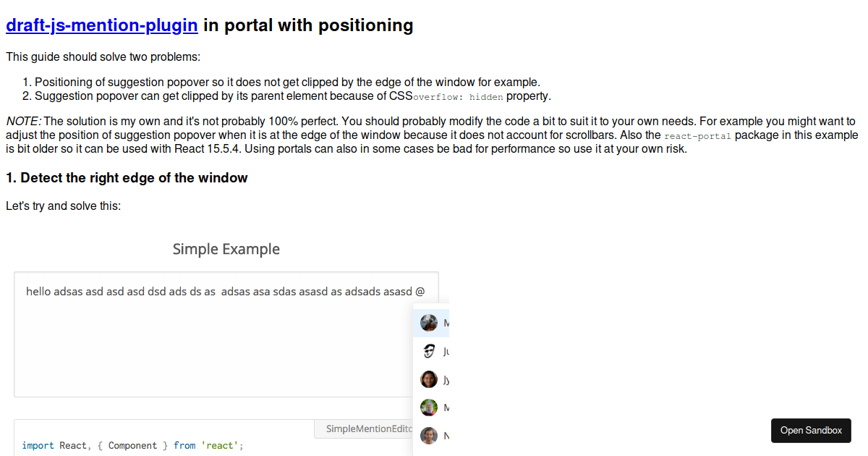
Task: Click the Let's try and solve this text
Action: point(63,206)
